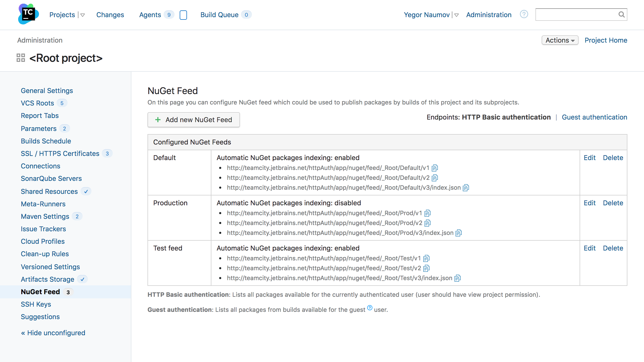Open the Changes page
Image resolution: width=644 pixels, height=362 pixels.
coord(110,15)
